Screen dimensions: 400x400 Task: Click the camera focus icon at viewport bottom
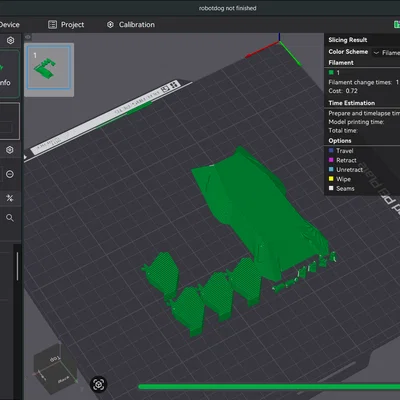(x=98, y=385)
